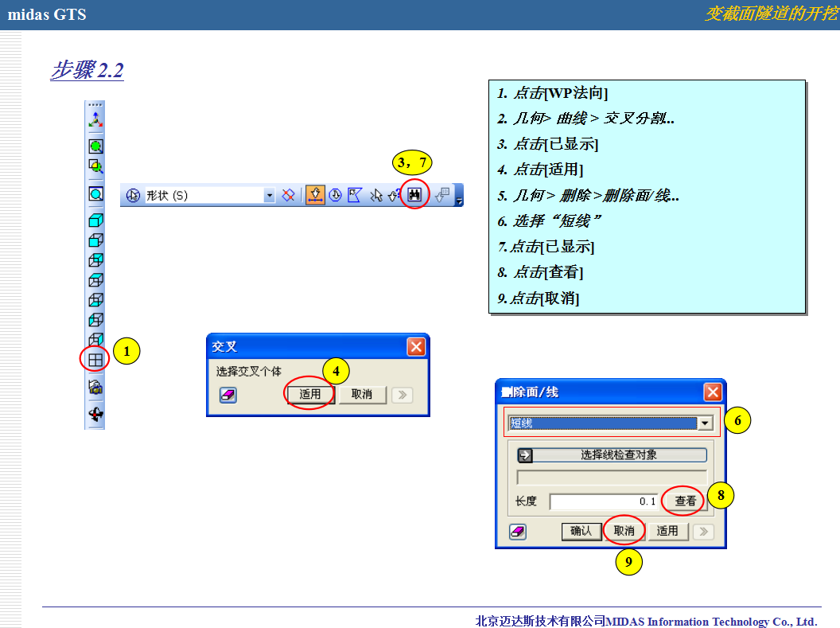The width and height of the screenshot is (840, 628).
Task: Click 适用 in the 交叉 dialog
Action: pyautogui.click(x=309, y=394)
